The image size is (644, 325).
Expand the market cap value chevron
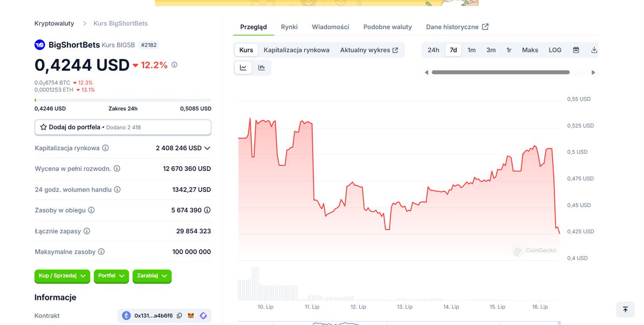point(207,148)
